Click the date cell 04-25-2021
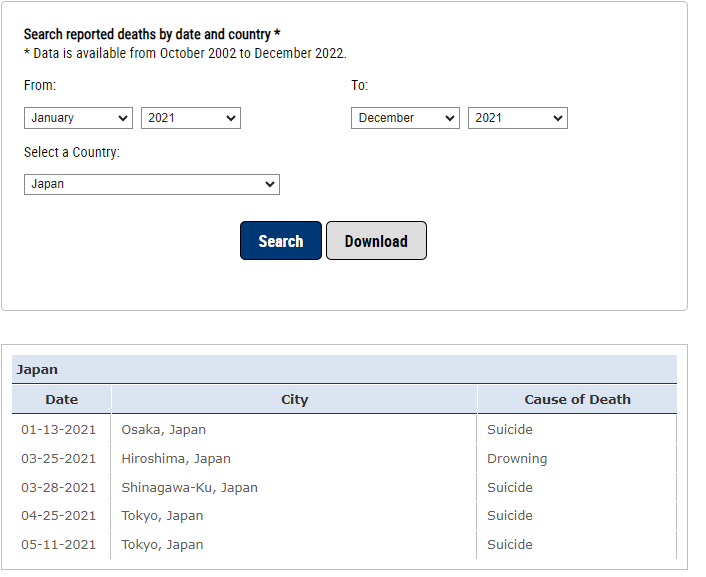This screenshot has width=706, height=577. point(59,515)
